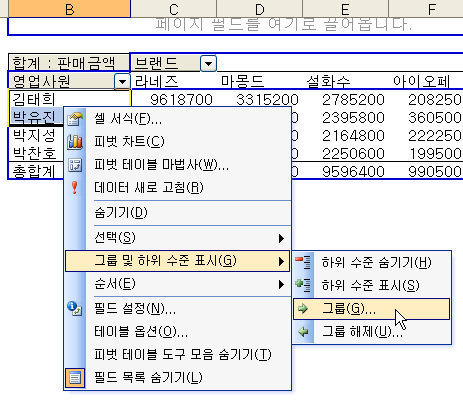Select column header E
This screenshot has width=463, height=402.
tap(345, 9)
